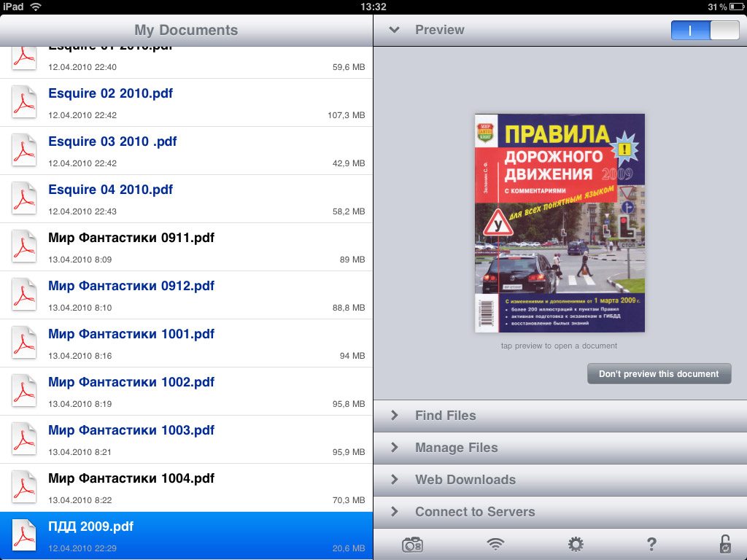The height and width of the screenshot is (560, 747).
Task: Click the 42,9 MB file size
Action: coord(349,163)
